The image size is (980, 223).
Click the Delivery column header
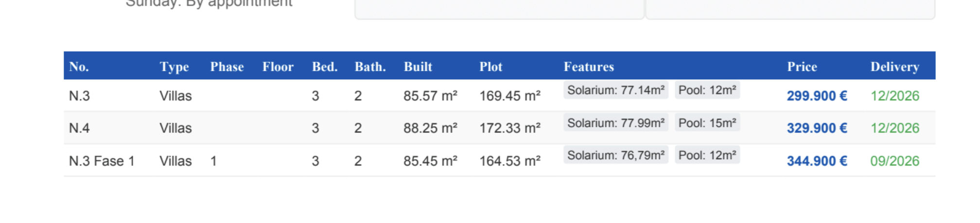click(x=894, y=67)
